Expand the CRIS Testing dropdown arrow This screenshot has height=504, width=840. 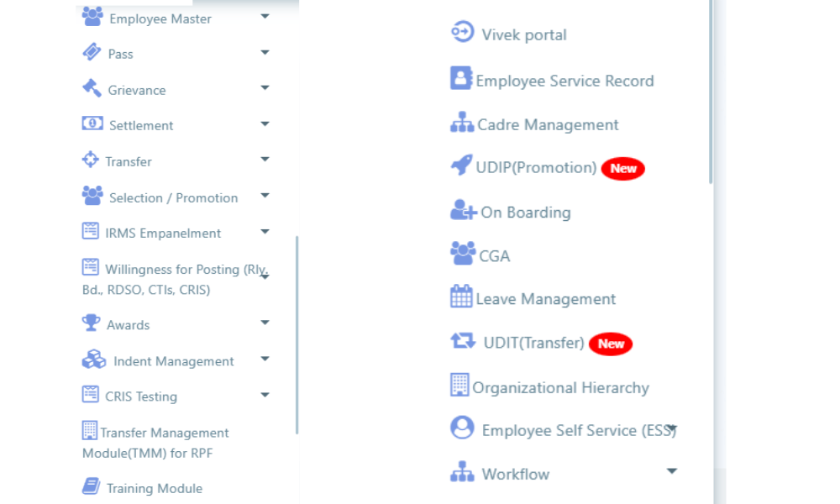tap(265, 394)
